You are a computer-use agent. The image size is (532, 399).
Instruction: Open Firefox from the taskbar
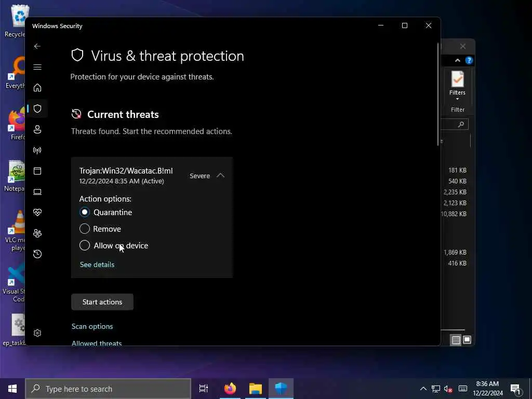(x=230, y=389)
